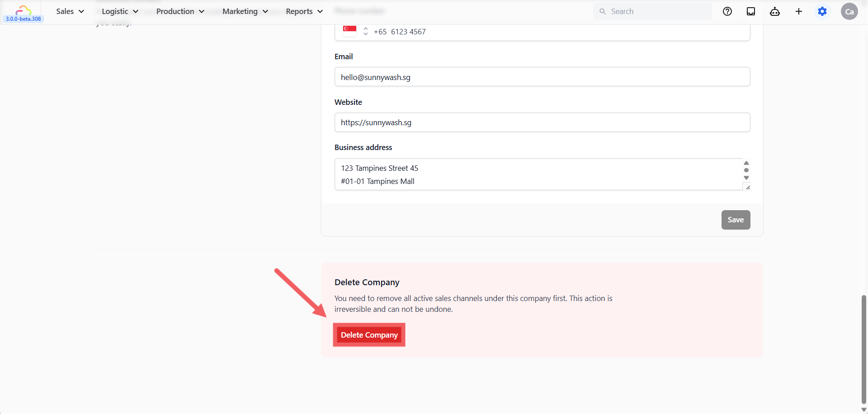868x414 pixels.
Task: Click the phone country code up-down arrows
Action: point(366,31)
